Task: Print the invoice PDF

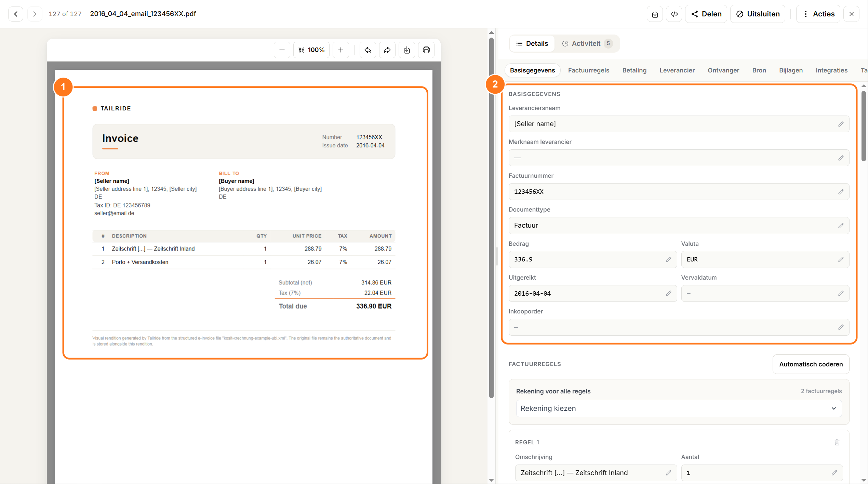Action: pos(426,50)
